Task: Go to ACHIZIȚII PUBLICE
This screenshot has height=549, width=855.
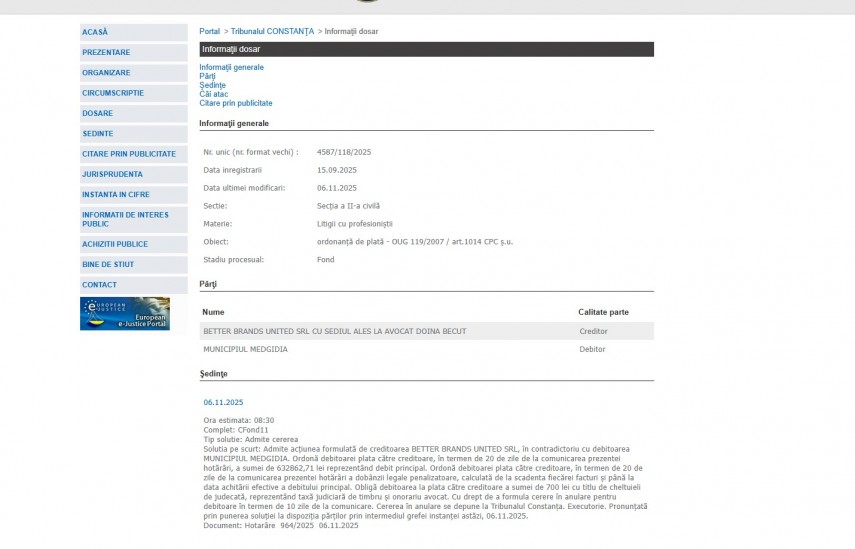Action: pos(115,244)
